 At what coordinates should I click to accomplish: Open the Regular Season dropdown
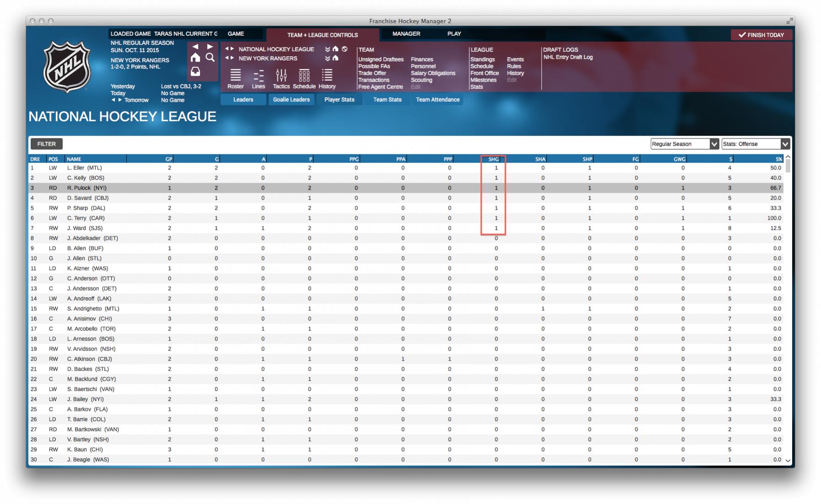pyautogui.click(x=685, y=144)
